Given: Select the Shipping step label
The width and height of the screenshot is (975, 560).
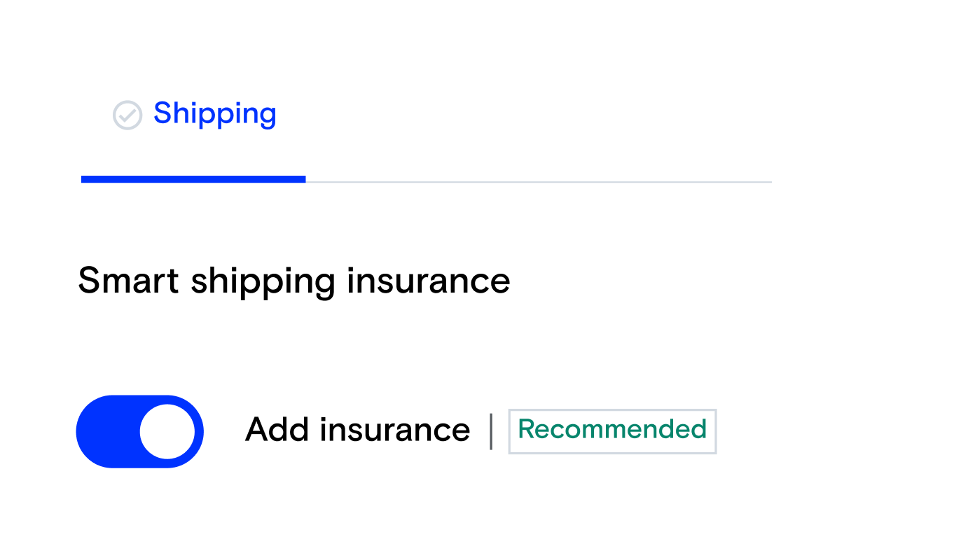Looking at the screenshot, I should point(214,114).
